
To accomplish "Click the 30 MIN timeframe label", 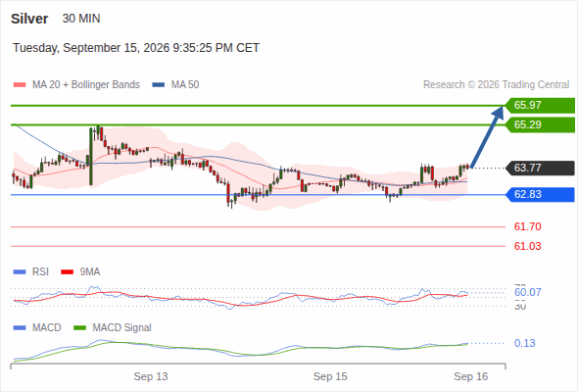I will (81, 19).
